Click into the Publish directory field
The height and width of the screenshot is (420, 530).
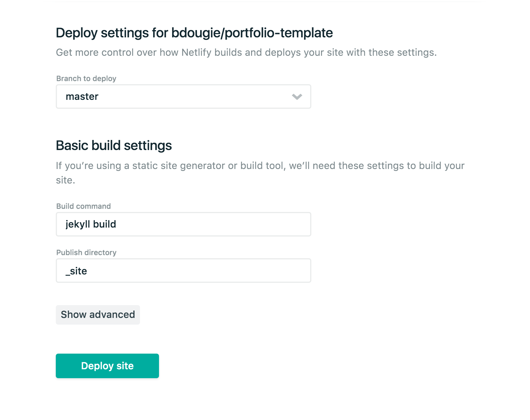(x=183, y=270)
